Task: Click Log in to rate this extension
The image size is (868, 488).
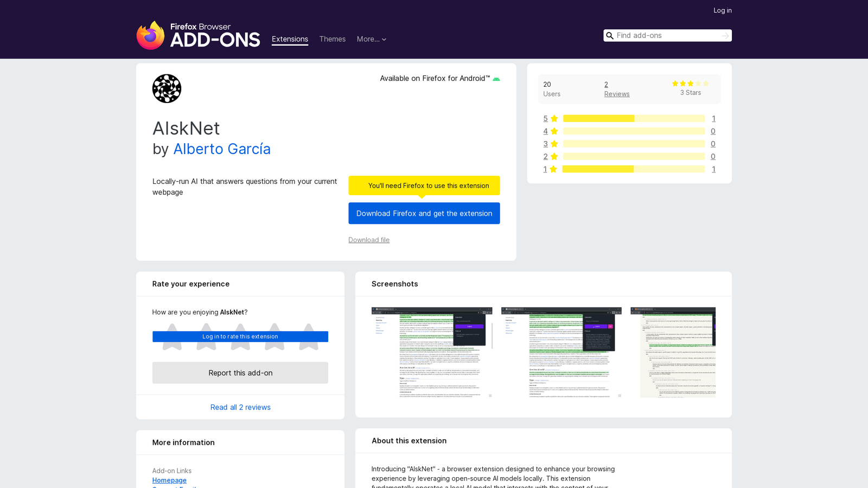Action: click(240, 337)
